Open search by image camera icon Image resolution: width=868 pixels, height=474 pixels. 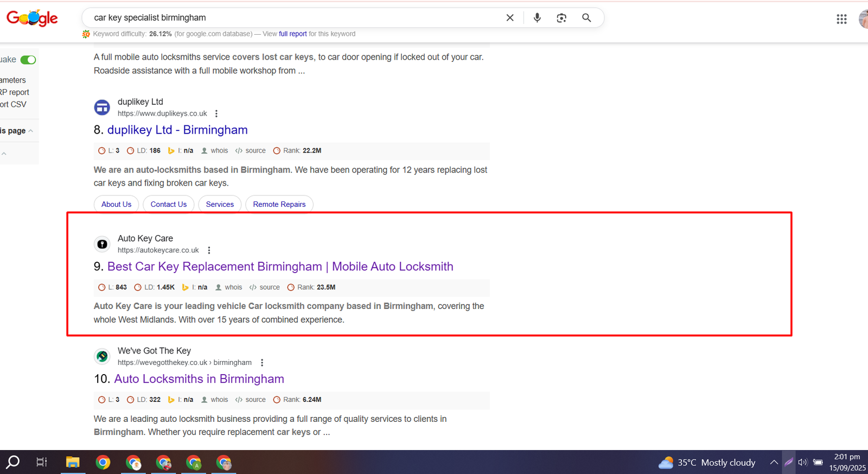click(561, 18)
